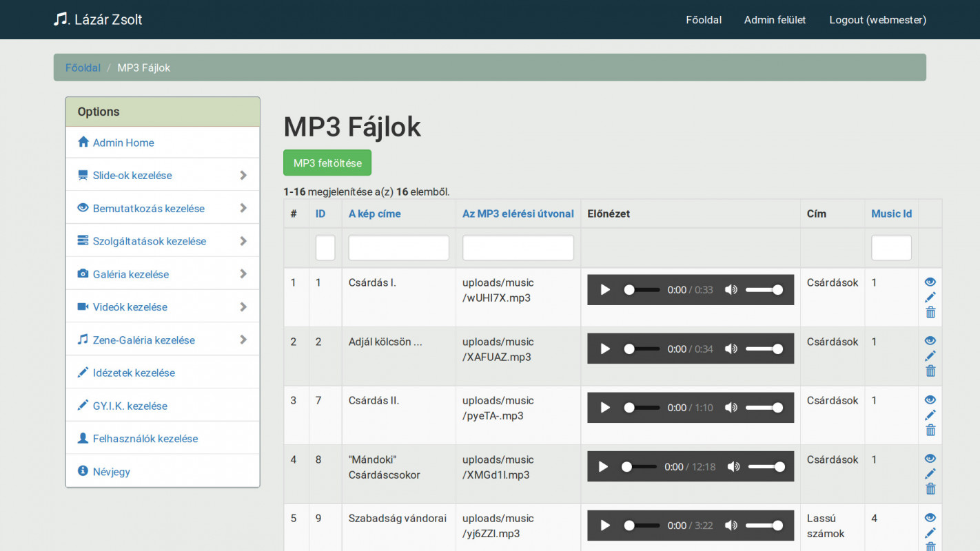980x551 pixels.
Task: Play the Csárdás I. audio preview
Action: 605,290
